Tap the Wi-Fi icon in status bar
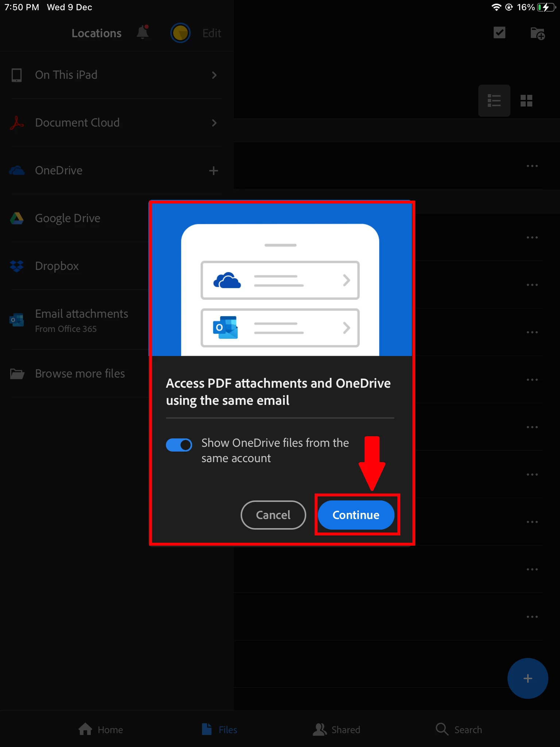This screenshot has width=560, height=747. [496, 7]
